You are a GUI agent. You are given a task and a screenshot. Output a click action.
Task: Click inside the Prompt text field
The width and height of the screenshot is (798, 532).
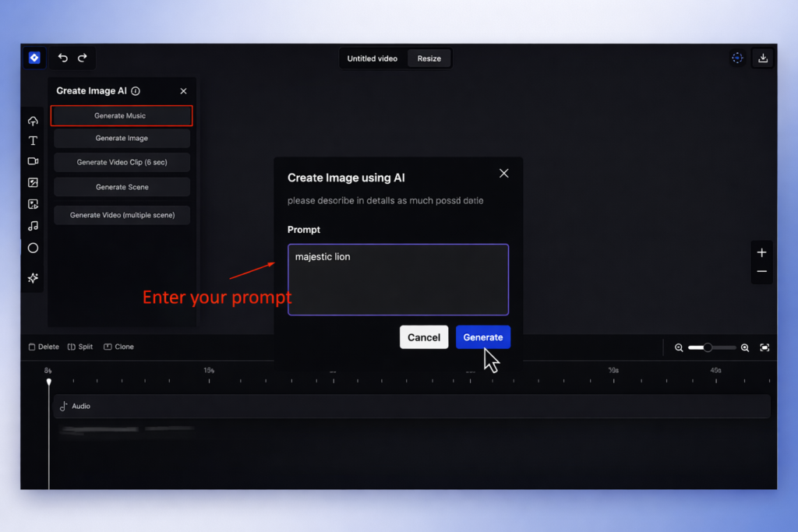pyautogui.click(x=397, y=280)
